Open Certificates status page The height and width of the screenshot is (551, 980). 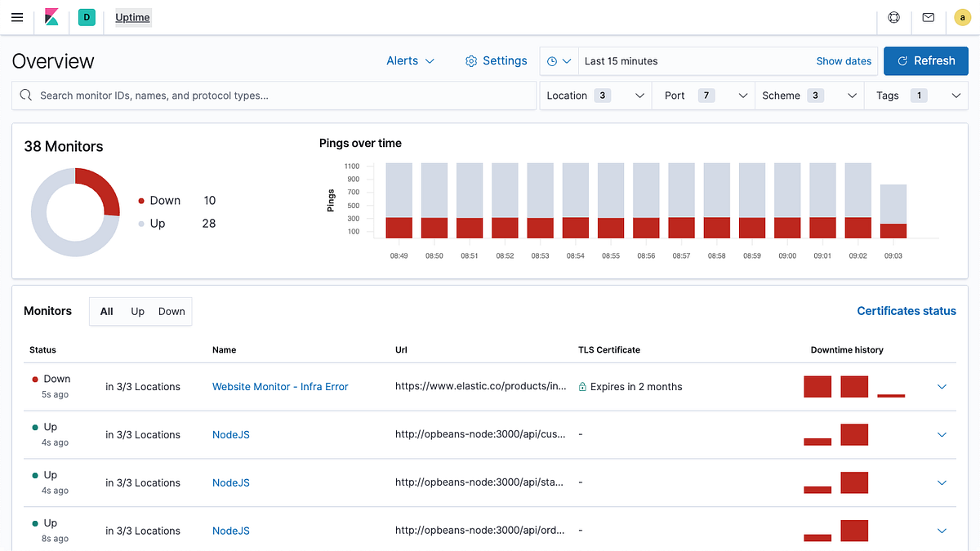click(x=906, y=311)
